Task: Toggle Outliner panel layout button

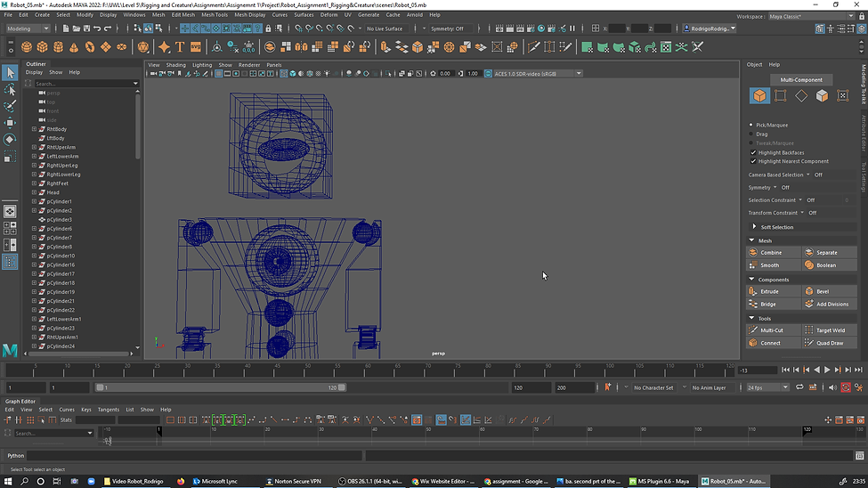Action: [x=10, y=262]
